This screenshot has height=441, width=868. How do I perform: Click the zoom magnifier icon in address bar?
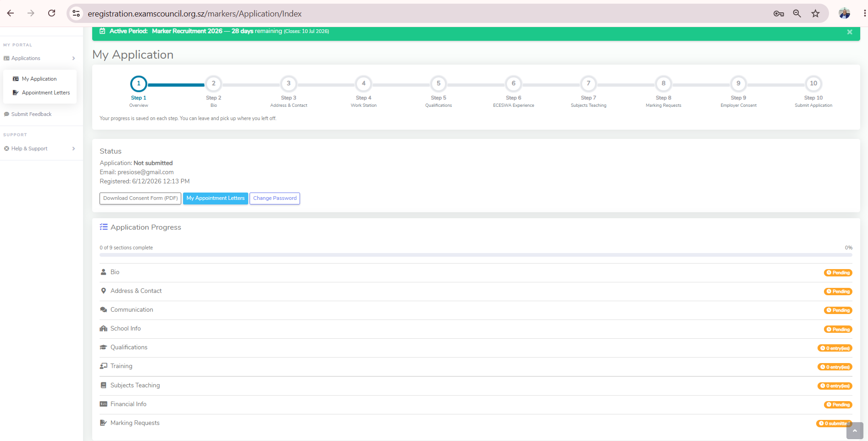tap(797, 14)
